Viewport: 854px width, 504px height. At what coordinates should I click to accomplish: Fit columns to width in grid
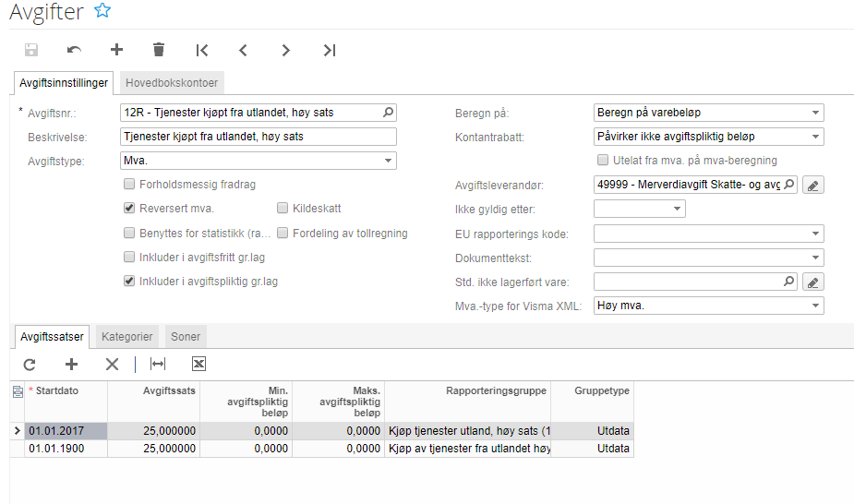click(x=158, y=364)
